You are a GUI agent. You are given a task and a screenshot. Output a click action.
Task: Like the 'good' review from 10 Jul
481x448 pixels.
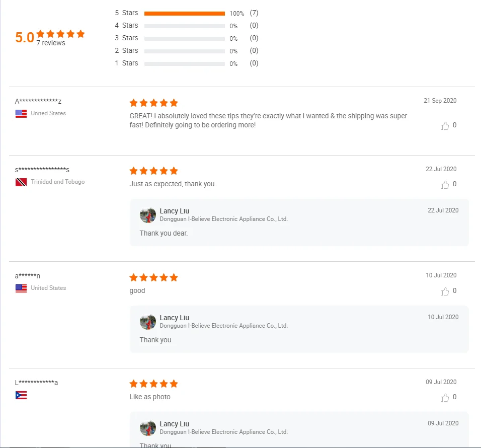pyautogui.click(x=445, y=291)
